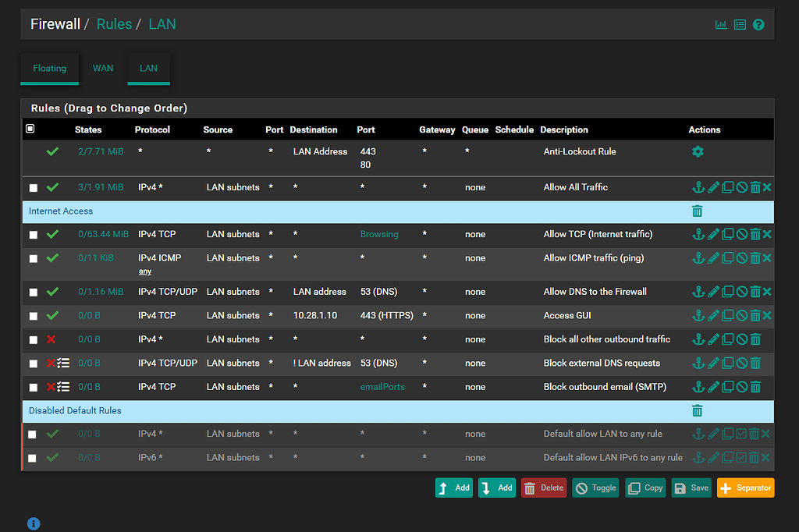Save the rule changes
Viewport: 799px width, 532px height.
click(691, 488)
